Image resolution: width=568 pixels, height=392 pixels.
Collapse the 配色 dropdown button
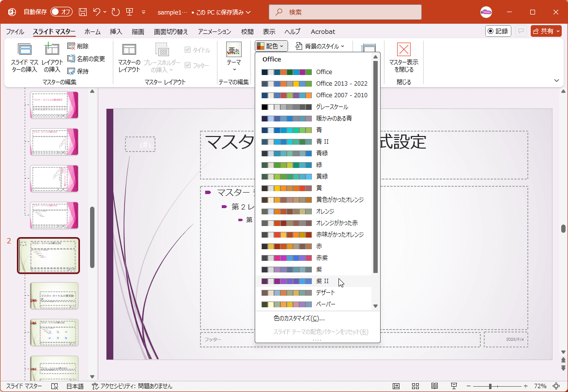[x=272, y=46]
